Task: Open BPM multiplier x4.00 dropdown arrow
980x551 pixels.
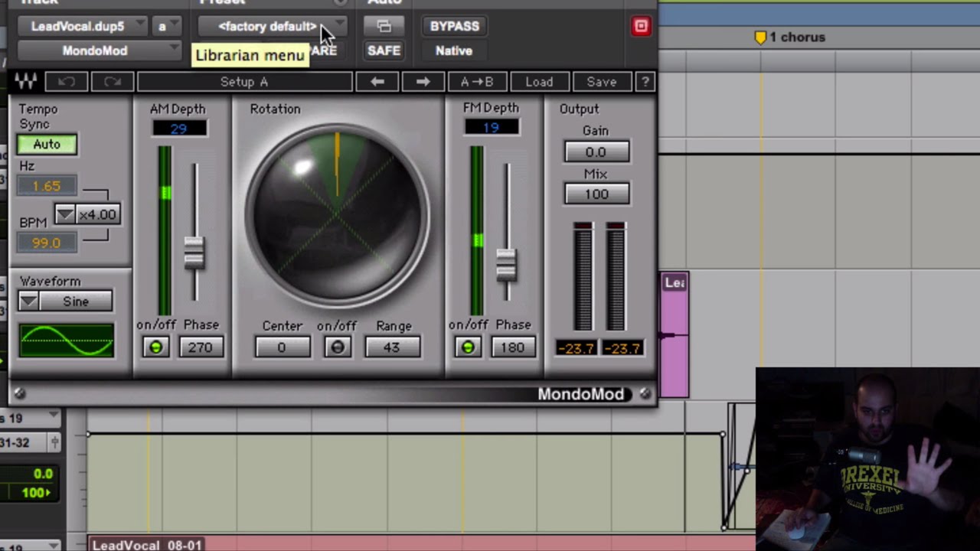Action: (x=65, y=214)
